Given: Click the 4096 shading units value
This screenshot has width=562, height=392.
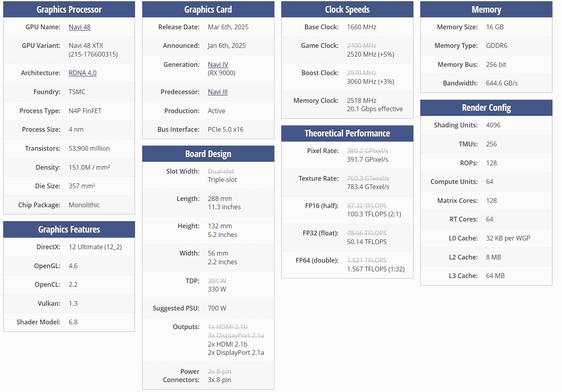Looking at the screenshot, I should pyautogui.click(x=493, y=125).
